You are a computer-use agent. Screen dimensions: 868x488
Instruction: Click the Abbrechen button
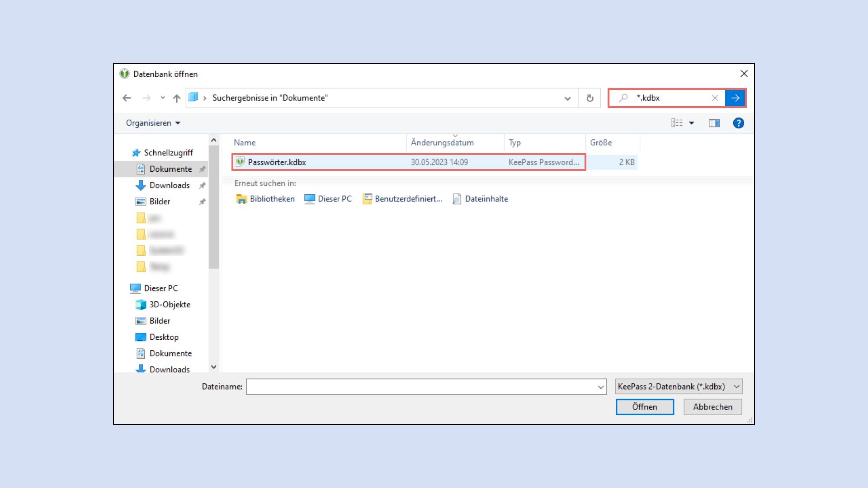coord(712,407)
